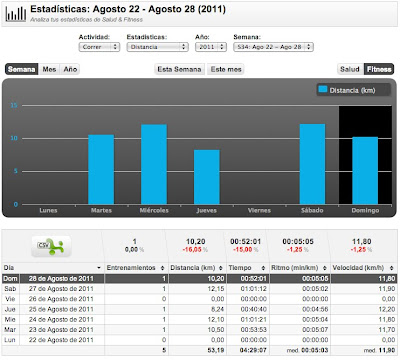400x360 pixels.
Task: Click the Lunes axis label
Action: click(48, 210)
